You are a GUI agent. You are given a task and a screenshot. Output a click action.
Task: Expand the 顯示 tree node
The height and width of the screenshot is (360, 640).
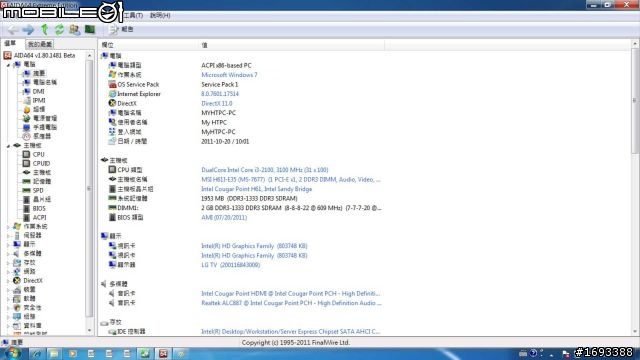coord(8,244)
